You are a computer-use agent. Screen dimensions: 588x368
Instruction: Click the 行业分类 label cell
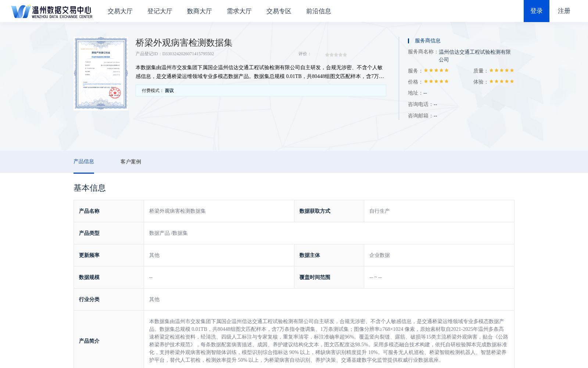coord(109,300)
